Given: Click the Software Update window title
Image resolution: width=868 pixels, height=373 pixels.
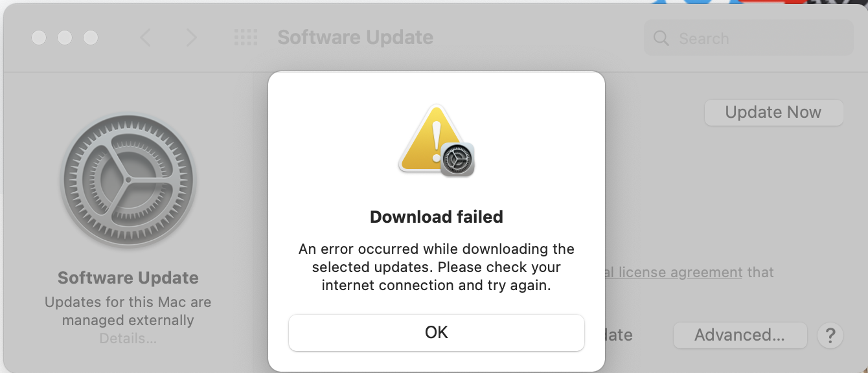Looking at the screenshot, I should 356,38.
